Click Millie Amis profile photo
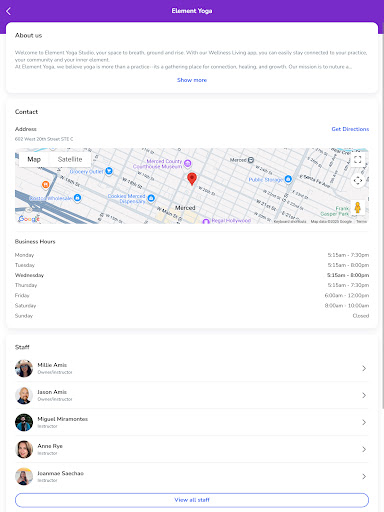Screen dimensions: 384x512 (24, 368)
